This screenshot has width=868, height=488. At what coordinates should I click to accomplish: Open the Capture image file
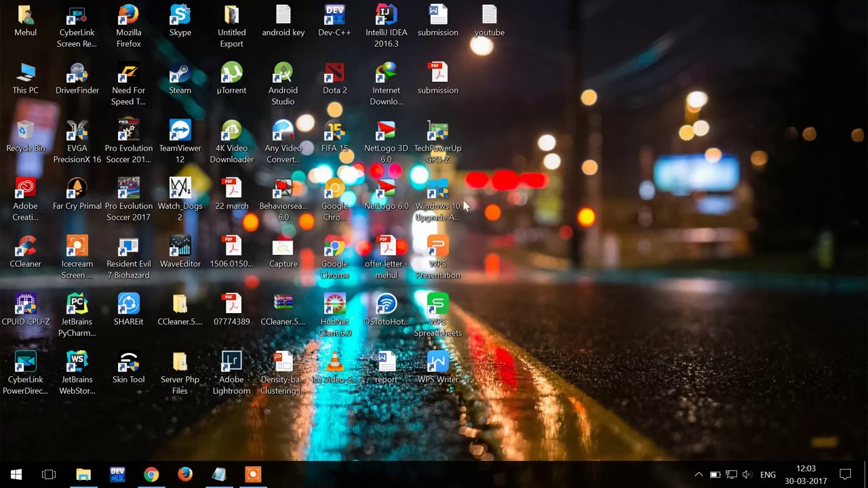[283, 252]
